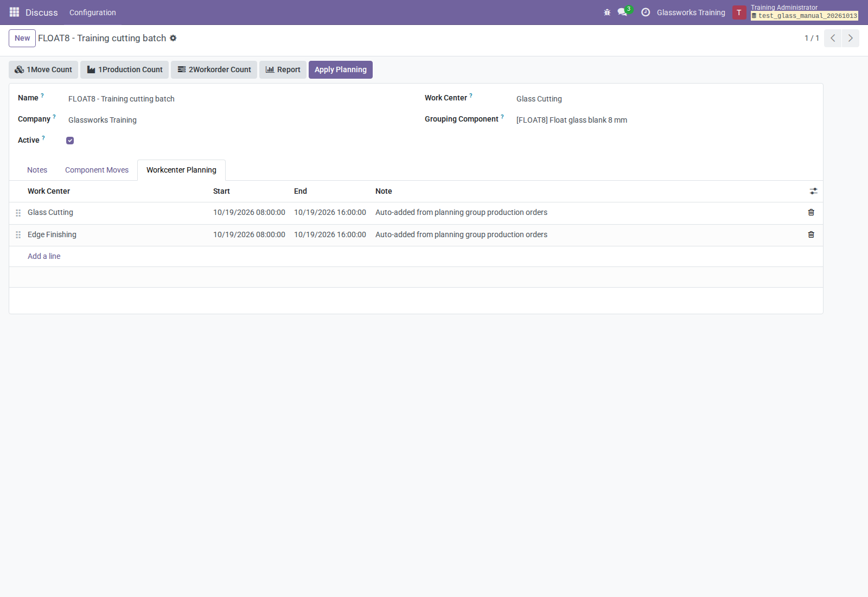Open the 2Workorder Count stat button
The image size is (868, 597).
214,69
